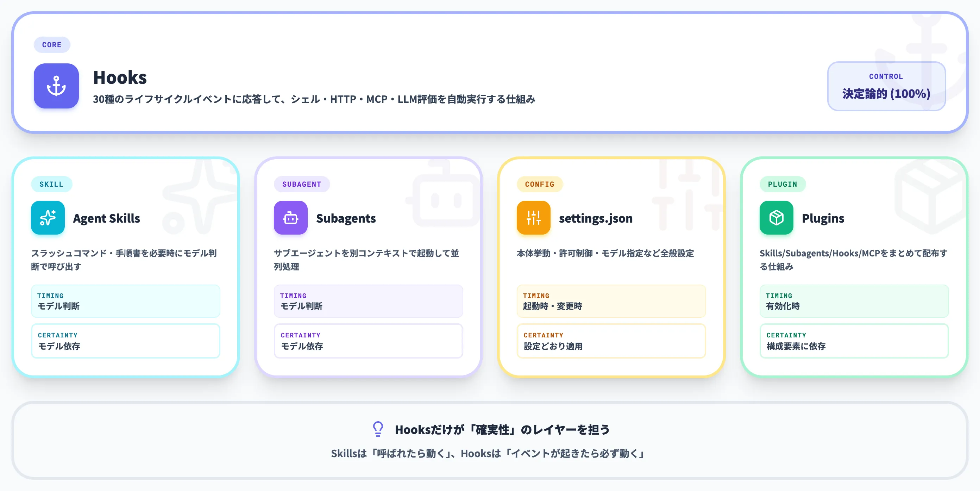Click the settings.json title
Image resolution: width=980 pixels, height=491 pixels.
(595, 218)
